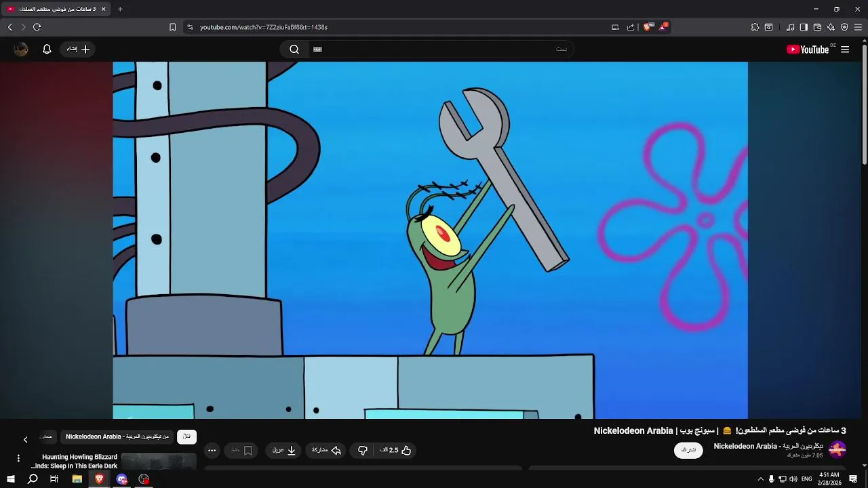Open the Brave VPN shield icon
The image size is (868, 488).
click(844, 27)
